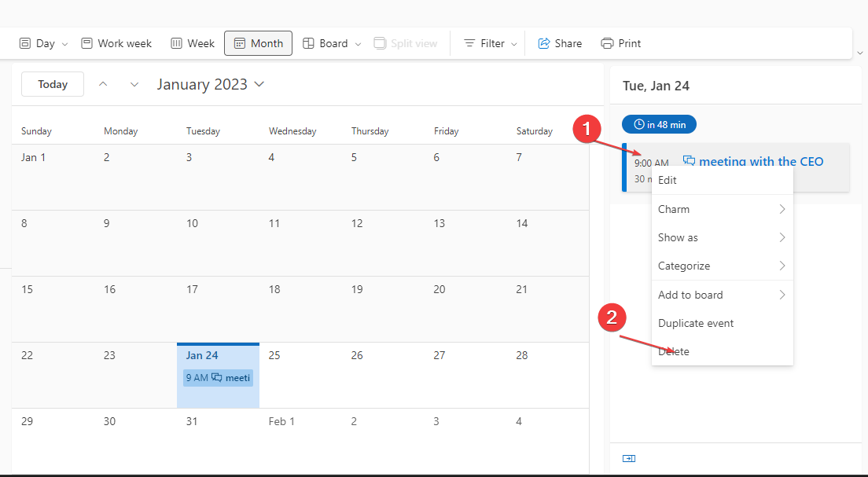Click the Today button
This screenshot has height=477, width=868.
click(53, 84)
